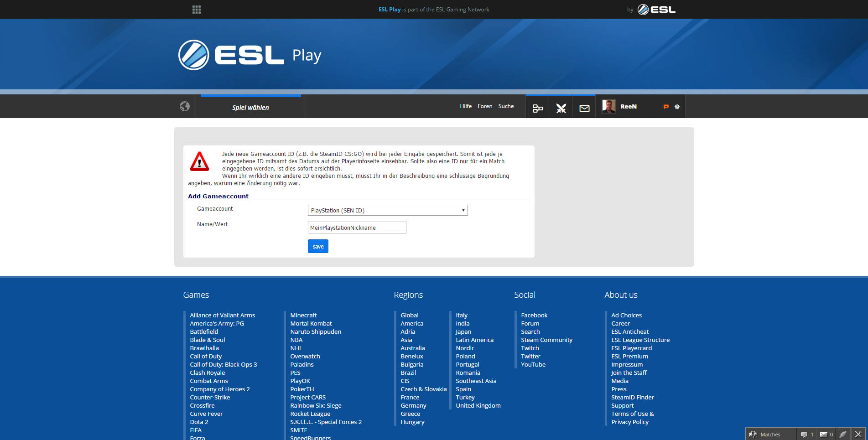The height and width of the screenshot is (440, 868).
Task: Open the apps grid icon in top bar
Action: [197, 10]
